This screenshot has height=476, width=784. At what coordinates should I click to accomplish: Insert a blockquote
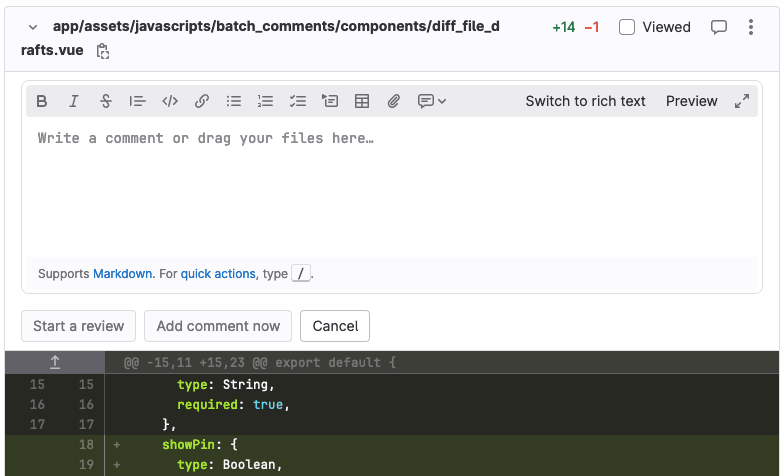(138, 101)
